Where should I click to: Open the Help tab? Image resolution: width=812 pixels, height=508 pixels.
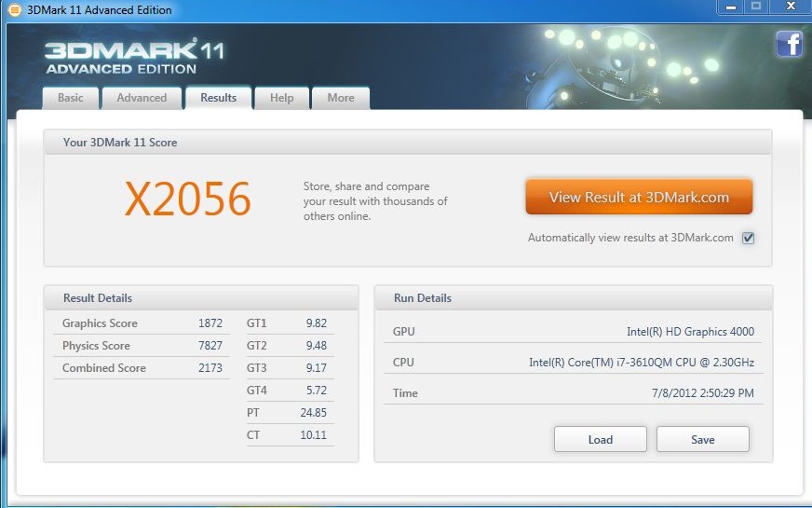[x=282, y=98]
